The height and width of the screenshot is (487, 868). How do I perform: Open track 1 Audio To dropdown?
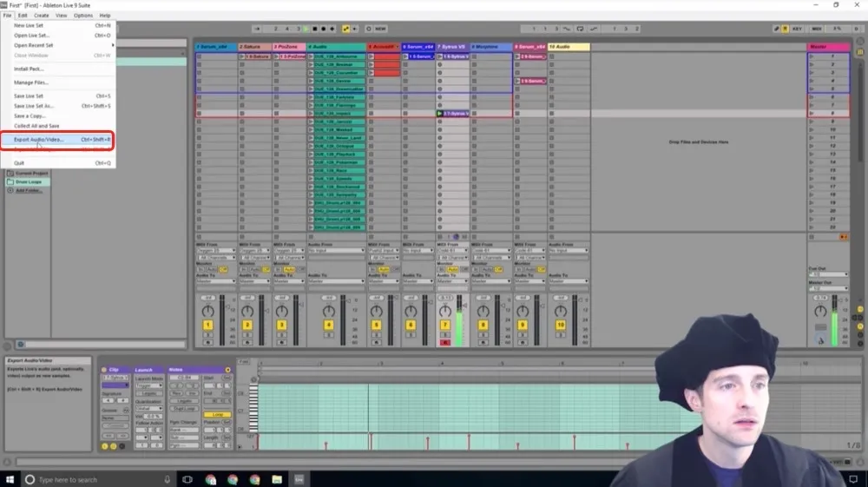216,281
